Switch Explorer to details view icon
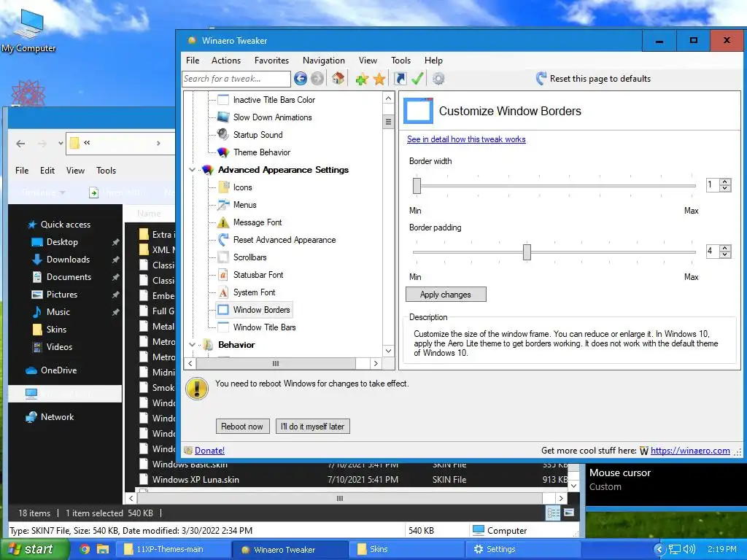This screenshot has width=747, height=560. 553,513
